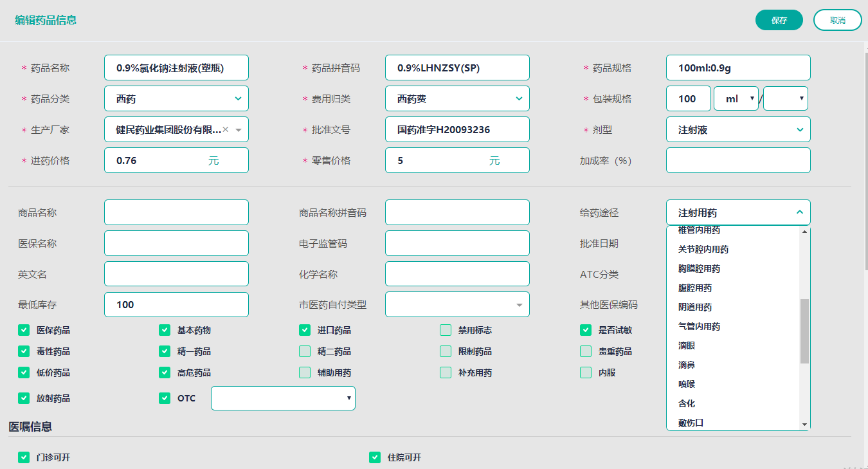This screenshot has width=868, height=469.
Task: Uncheck the 医保药品 checkbox
Action: 24,330
